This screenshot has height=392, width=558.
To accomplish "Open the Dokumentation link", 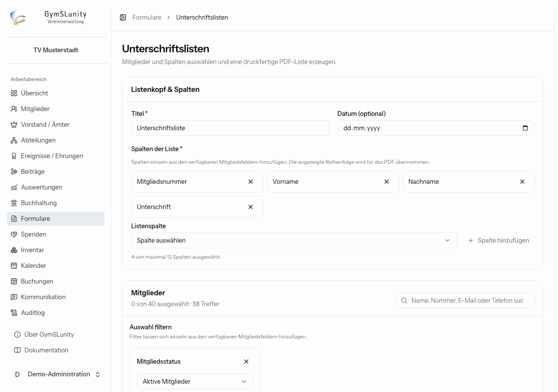I will [56, 350].
